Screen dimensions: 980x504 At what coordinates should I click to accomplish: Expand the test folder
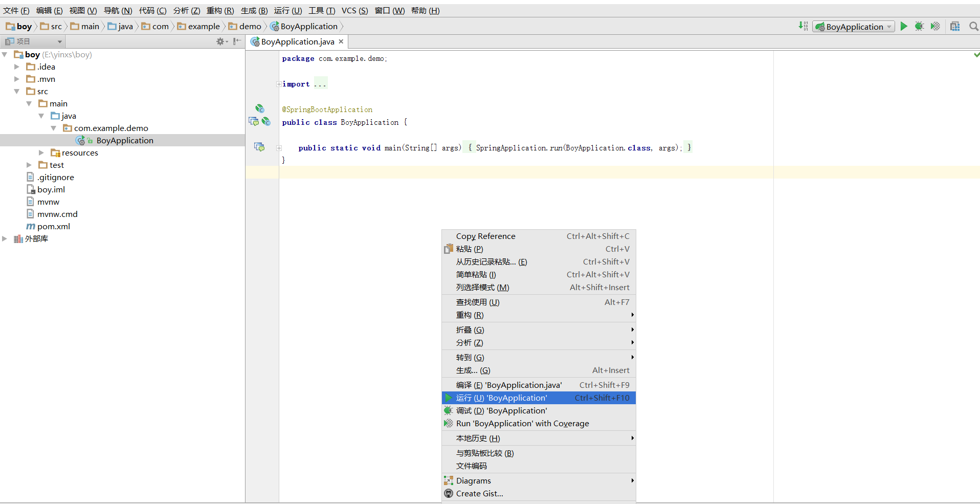pyautogui.click(x=29, y=165)
